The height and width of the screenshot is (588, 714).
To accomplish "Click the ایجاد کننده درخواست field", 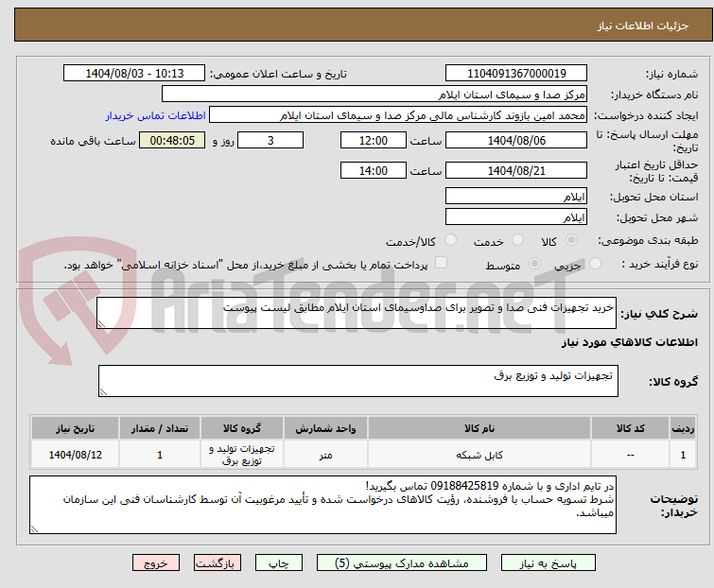I will [398, 115].
